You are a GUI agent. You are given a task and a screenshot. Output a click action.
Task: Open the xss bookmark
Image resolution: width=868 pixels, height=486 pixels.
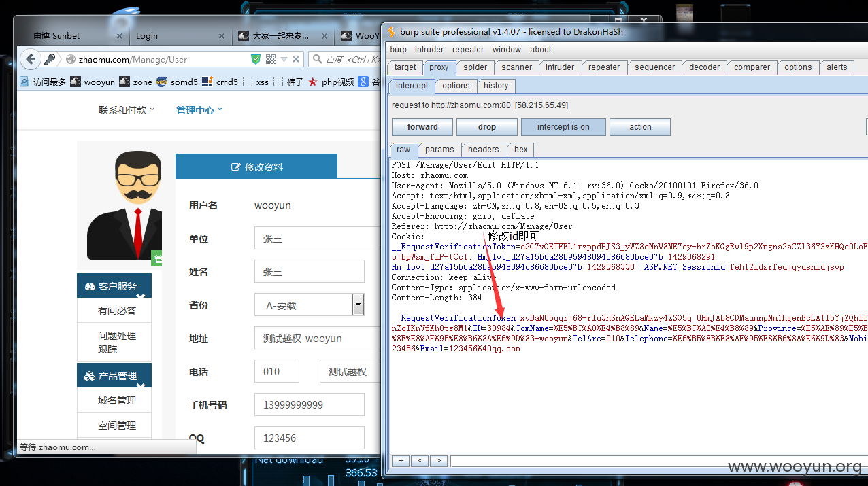tap(256, 82)
